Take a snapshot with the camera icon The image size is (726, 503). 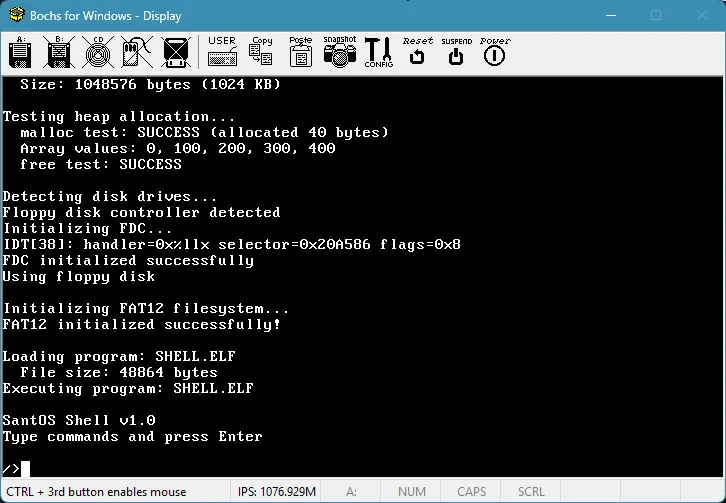[339, 52]
